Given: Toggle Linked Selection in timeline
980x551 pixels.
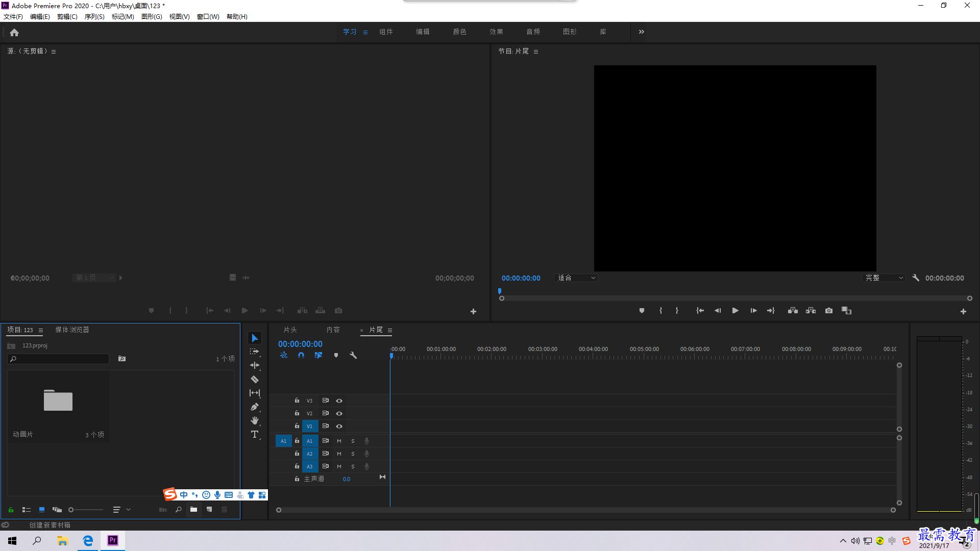Looking at the screenshot, I should (x=318, y=355).
